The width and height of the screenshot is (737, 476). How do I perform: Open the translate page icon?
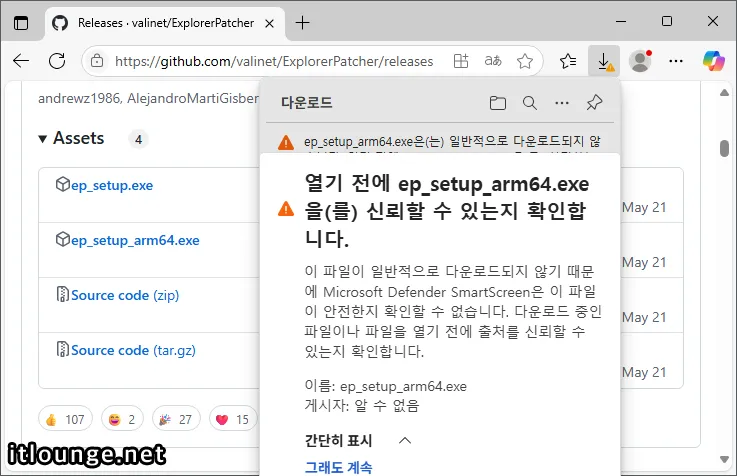click(493, 61)
